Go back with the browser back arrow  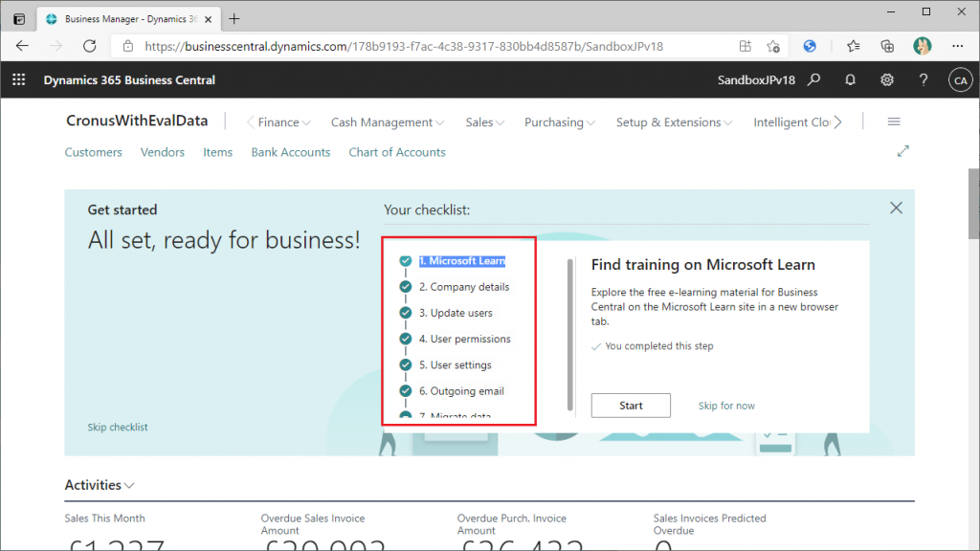click(23, 46)
